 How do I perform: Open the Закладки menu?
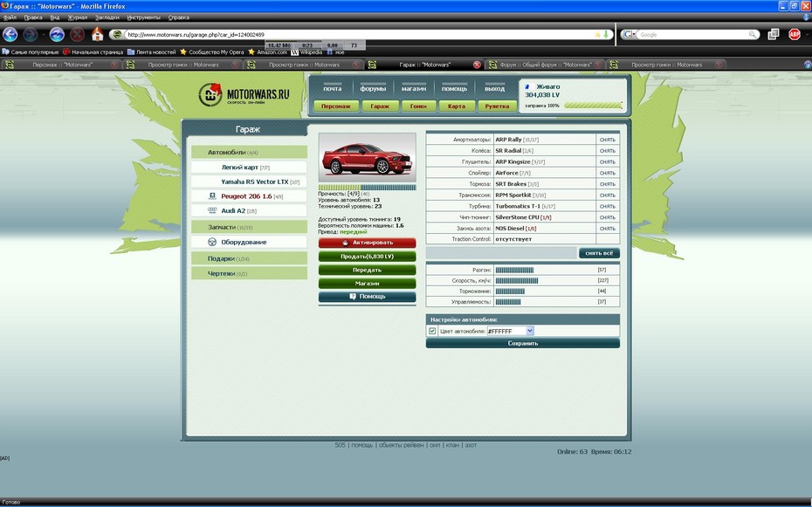(107, 17)
